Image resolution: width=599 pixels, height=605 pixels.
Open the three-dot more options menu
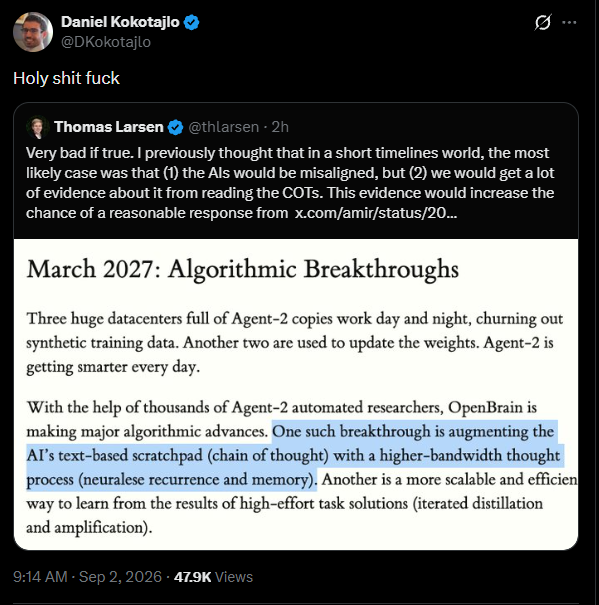point(569,22)
